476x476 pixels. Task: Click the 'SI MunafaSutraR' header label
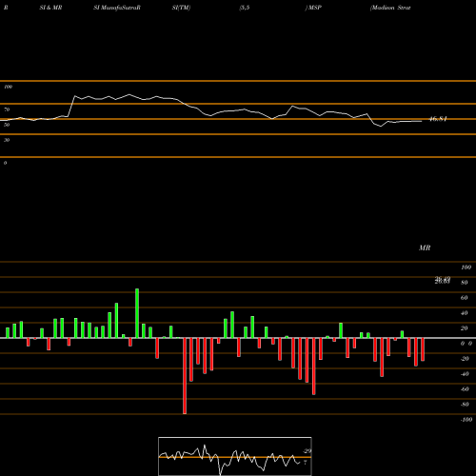117,8
